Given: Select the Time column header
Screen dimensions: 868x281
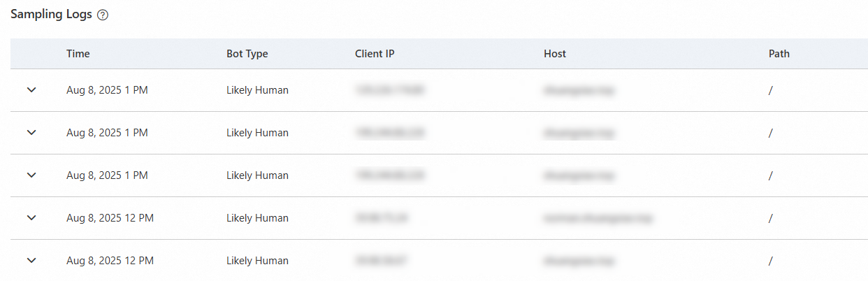Looking at the screenshot, I should [78, 54].
